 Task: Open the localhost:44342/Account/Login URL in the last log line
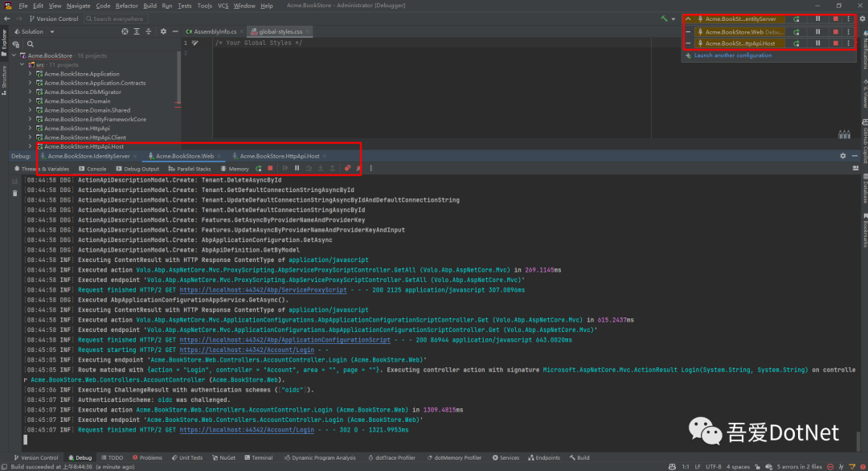(247, 430)
